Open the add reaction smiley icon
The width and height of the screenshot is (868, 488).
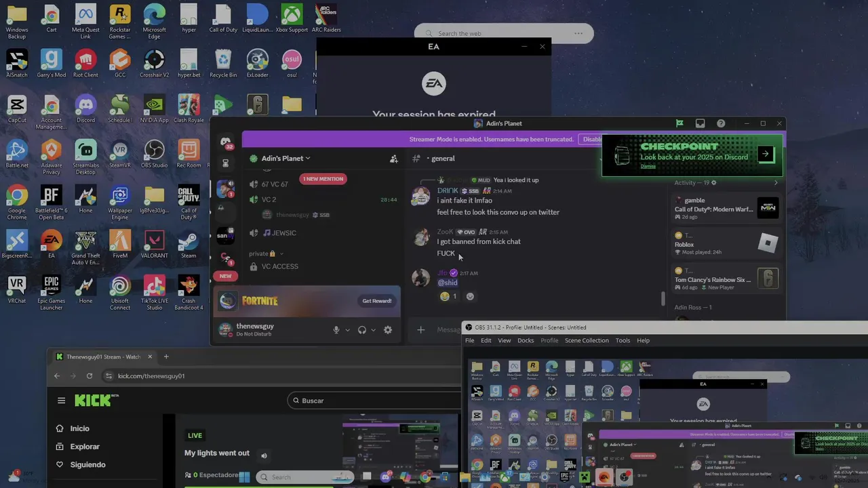coord(470,296)
